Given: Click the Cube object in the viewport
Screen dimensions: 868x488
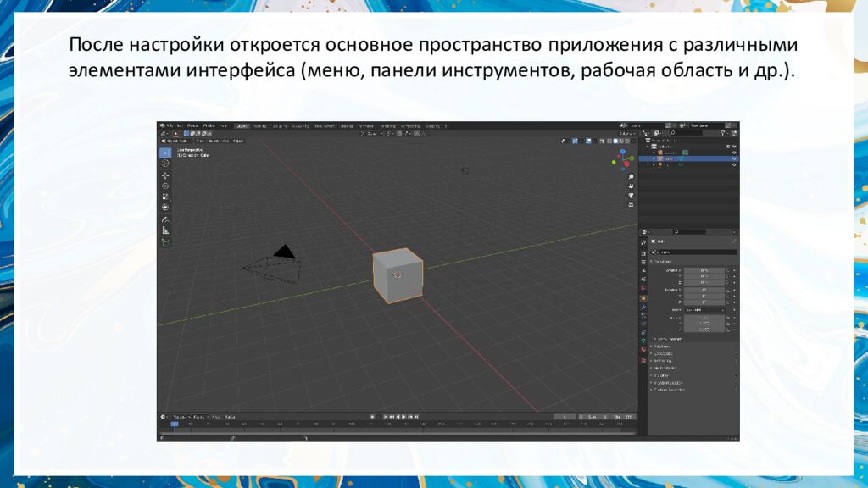Looking at the screenshot, I should 397,274.
